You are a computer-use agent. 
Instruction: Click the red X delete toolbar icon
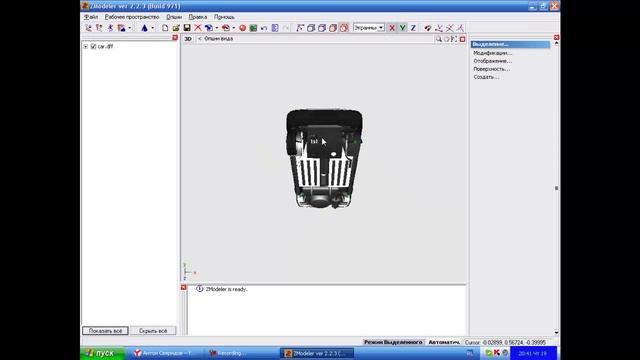click(x=198, y=28)
